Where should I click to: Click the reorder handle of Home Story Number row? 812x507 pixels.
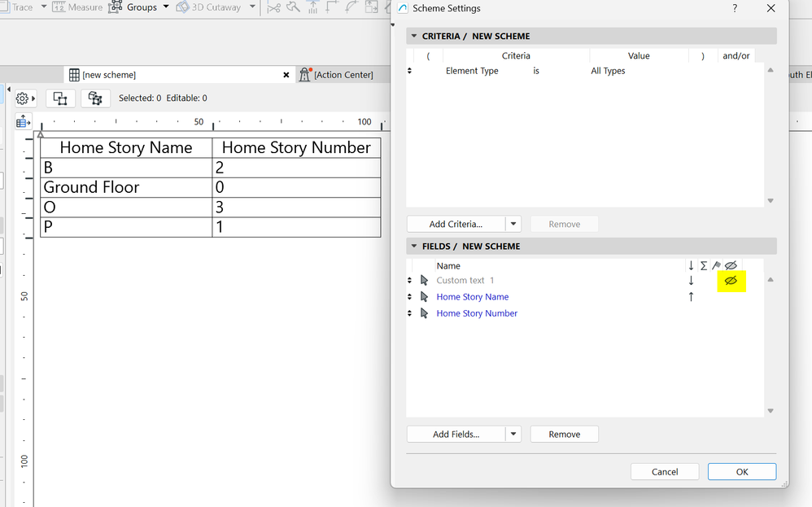(409, 313)
